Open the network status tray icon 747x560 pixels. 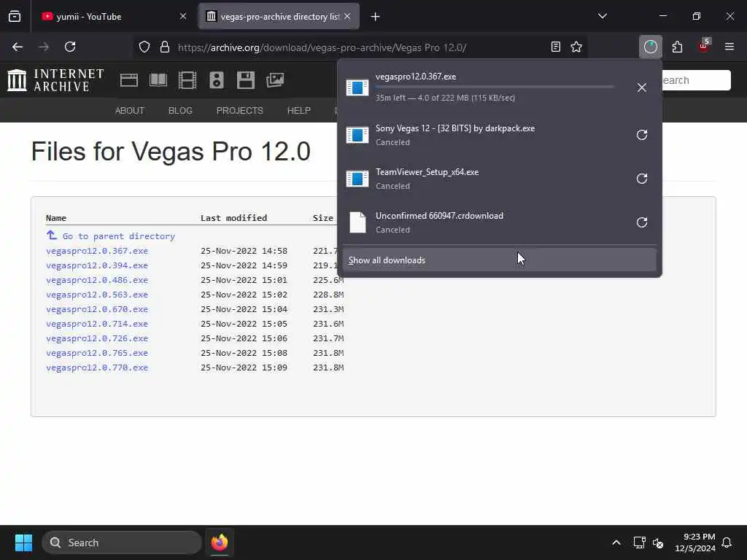[x=639, y=542]
